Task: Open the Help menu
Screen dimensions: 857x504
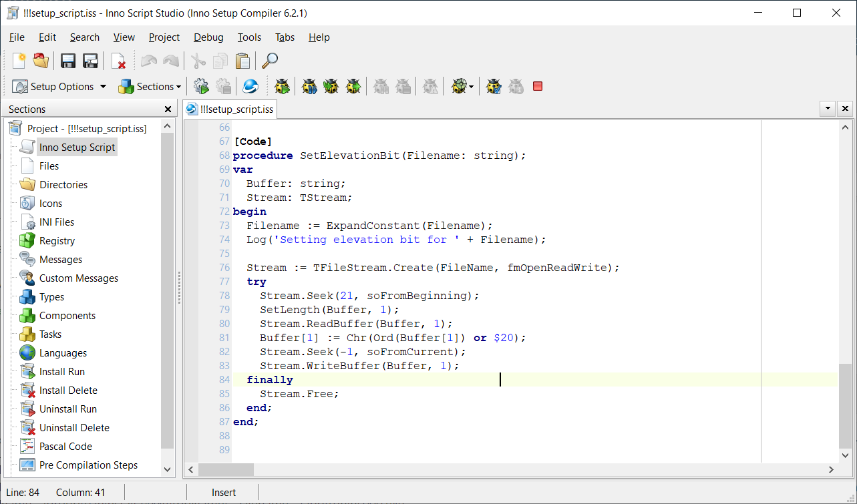Action: point(319,37)
